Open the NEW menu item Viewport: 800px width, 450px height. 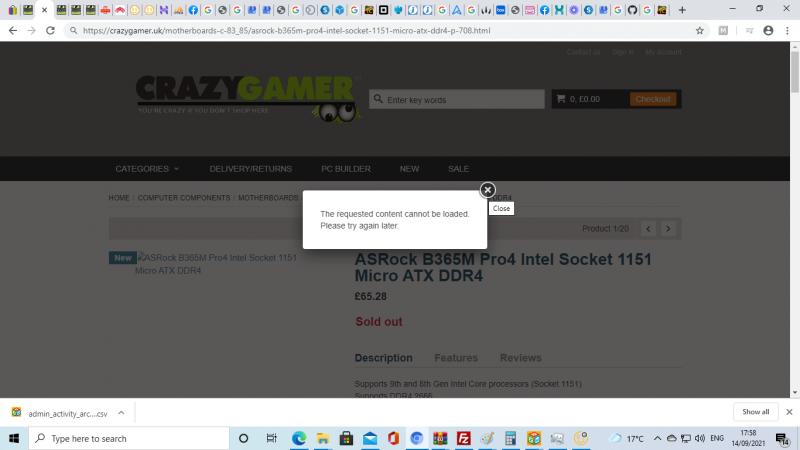click(x=409, y=169)
